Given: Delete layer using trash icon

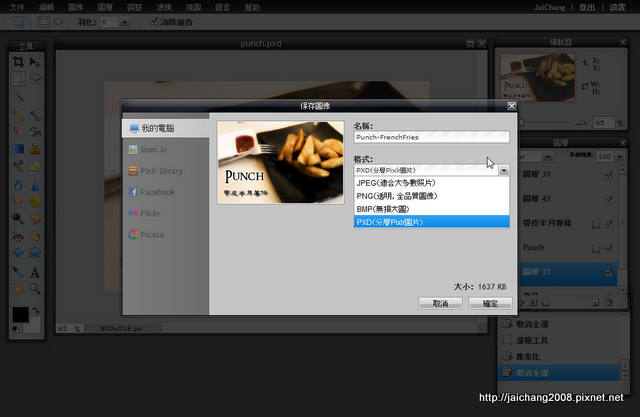Looking at the screenshot, I should 609,302.
